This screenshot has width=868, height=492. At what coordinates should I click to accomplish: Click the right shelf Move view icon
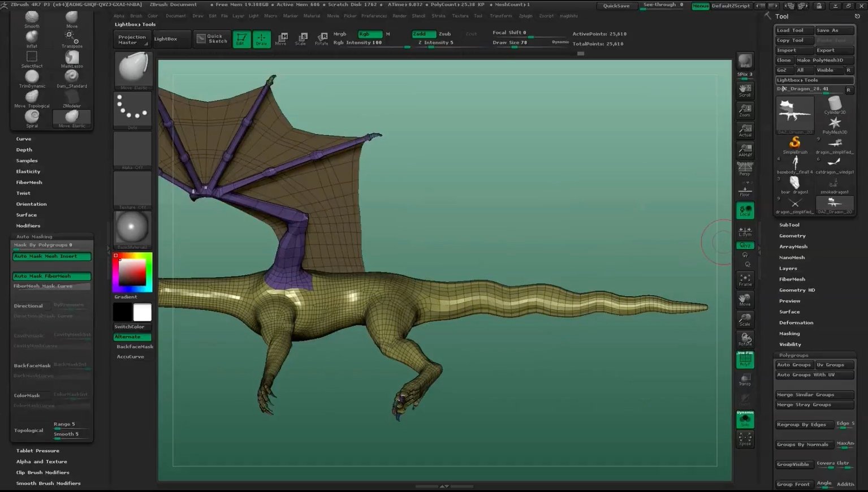(x=745, y=299)
